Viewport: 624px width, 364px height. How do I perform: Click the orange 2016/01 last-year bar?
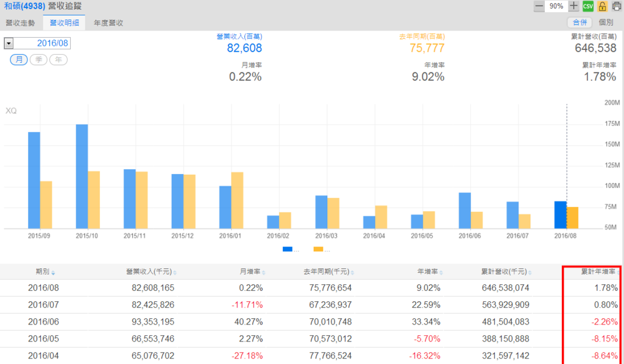click(x=238, y=200)
